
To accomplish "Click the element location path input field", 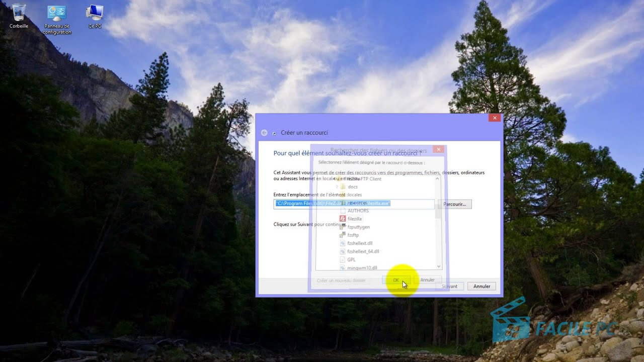I will point(354,204).
